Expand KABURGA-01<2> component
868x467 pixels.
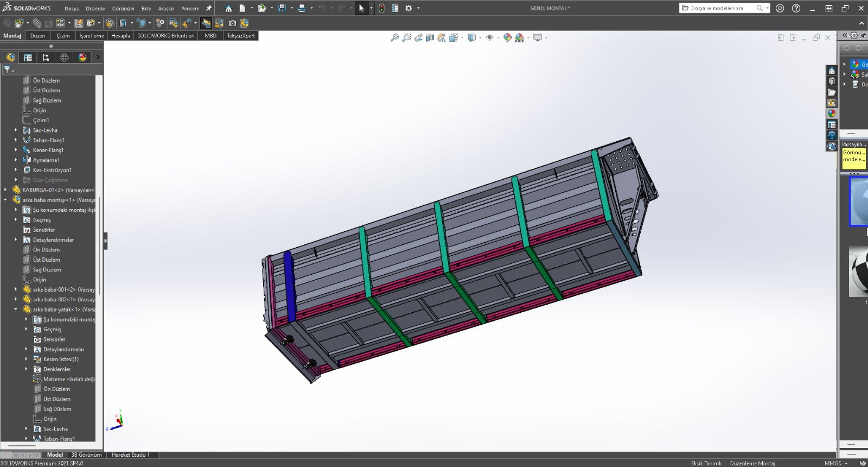click(x=5, y=190)
